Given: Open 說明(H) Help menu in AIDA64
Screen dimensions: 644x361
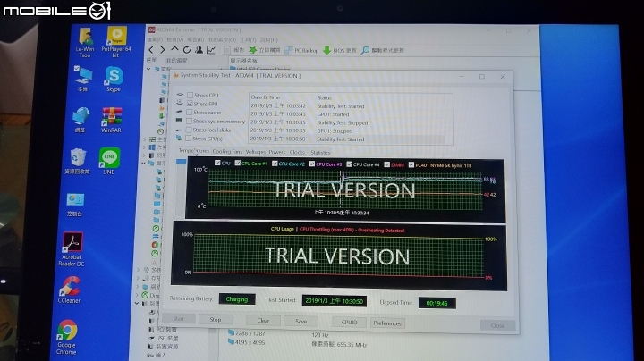Looking at the screenshot, I should point(268,40).
